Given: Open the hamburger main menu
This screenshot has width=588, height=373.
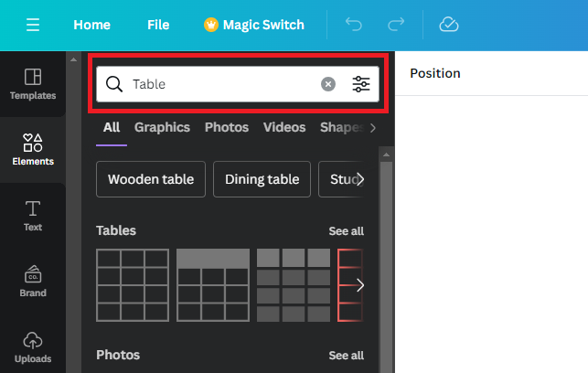Looking at the screenshot, I should (33, 25).
